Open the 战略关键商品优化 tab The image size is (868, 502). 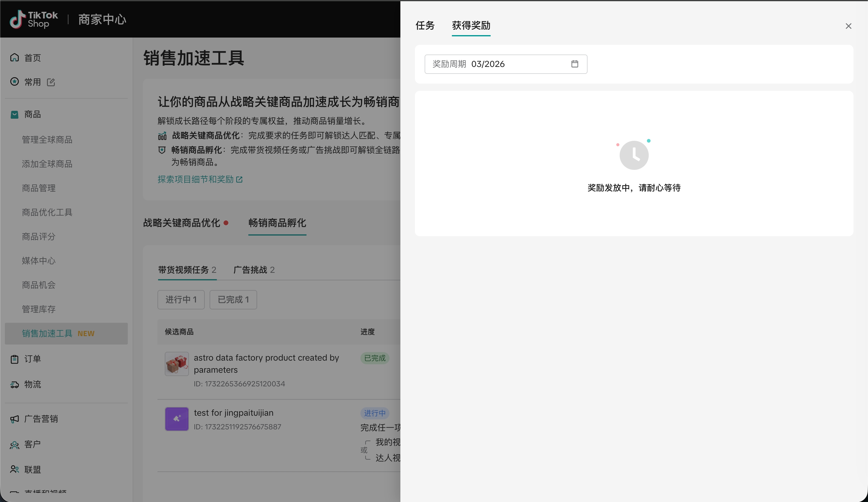[181, 223]
